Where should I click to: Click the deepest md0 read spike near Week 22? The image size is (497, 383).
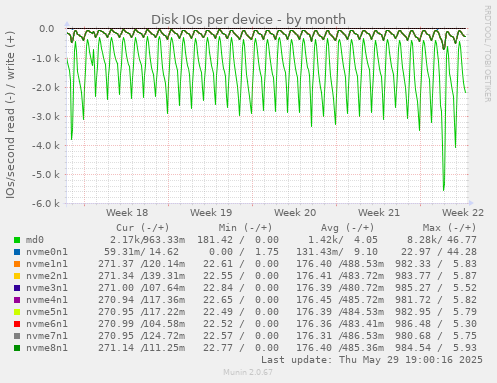444,189
